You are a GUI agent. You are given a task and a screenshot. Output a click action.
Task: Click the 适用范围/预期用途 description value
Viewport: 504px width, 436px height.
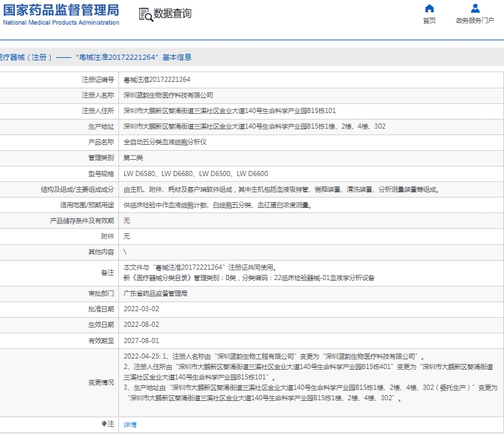[x=218, y=205]
